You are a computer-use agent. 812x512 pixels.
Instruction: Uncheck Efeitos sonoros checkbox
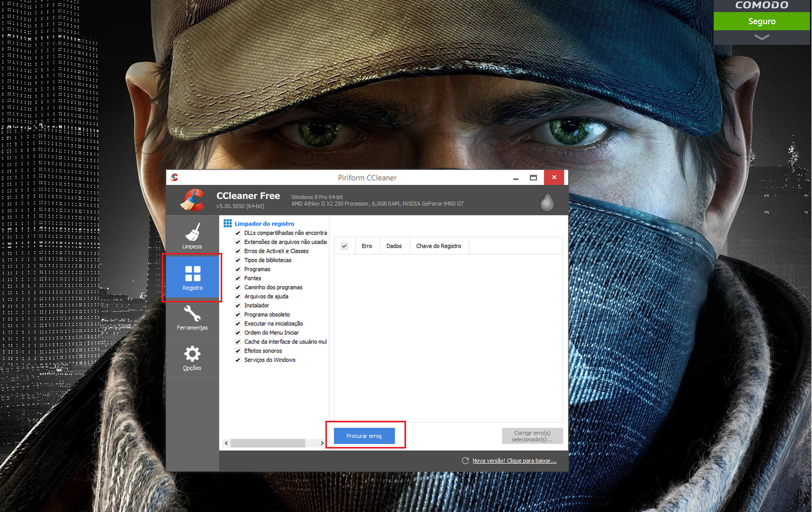coord(238,351)
